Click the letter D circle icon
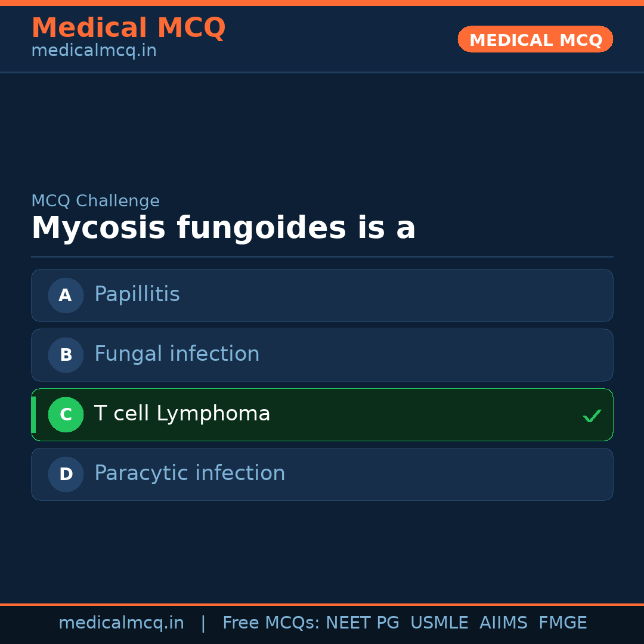Image resolution: width=644 pixels, height=644 pixels. pyautogui.click(x=66, y=474)
